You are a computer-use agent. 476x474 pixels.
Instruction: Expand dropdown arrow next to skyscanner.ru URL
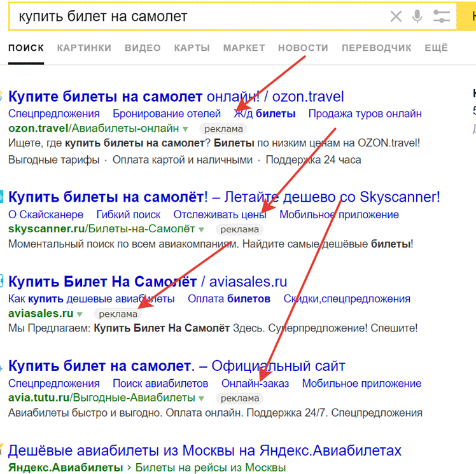(201, 230)
